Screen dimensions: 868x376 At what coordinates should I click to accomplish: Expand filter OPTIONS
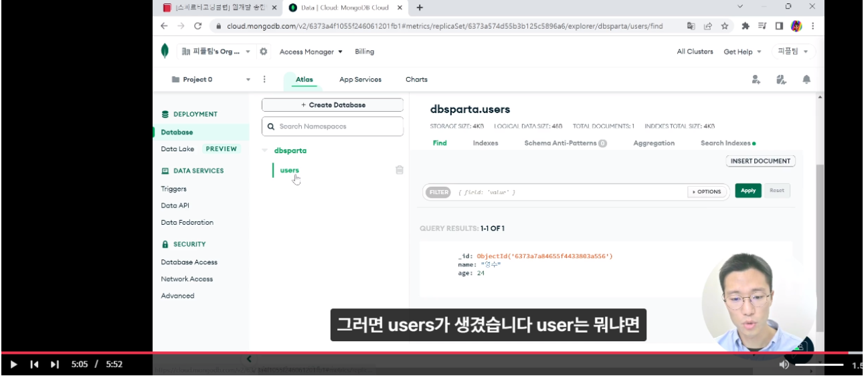pos(707,191)
